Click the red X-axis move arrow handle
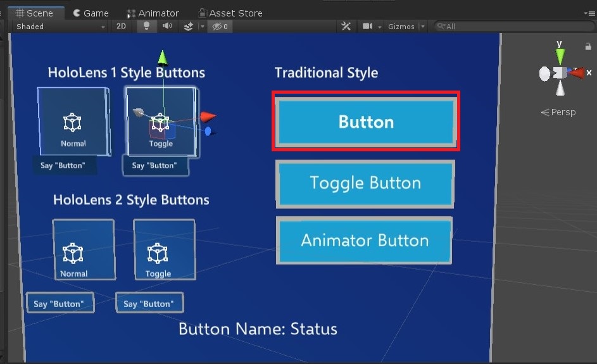The height and width of the screenshot is (364, 597). tap(208, 116)
